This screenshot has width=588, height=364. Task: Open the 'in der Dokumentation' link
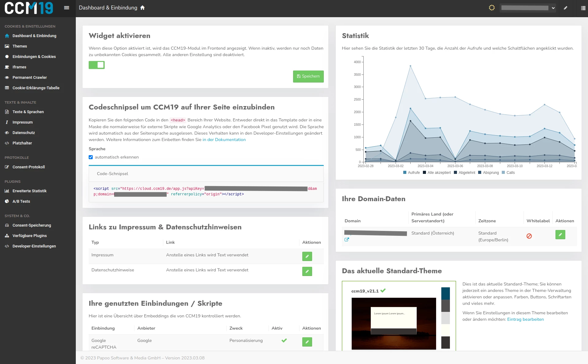coord(224,140)
